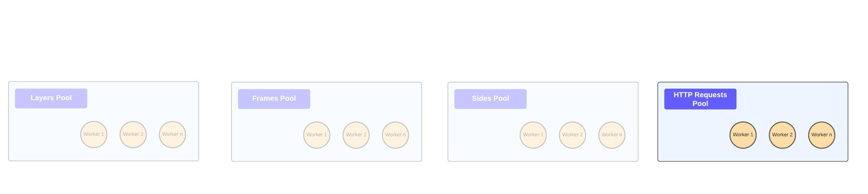Select Worker n in Layers Pool
868x194 pixels.
pos(172,134)
